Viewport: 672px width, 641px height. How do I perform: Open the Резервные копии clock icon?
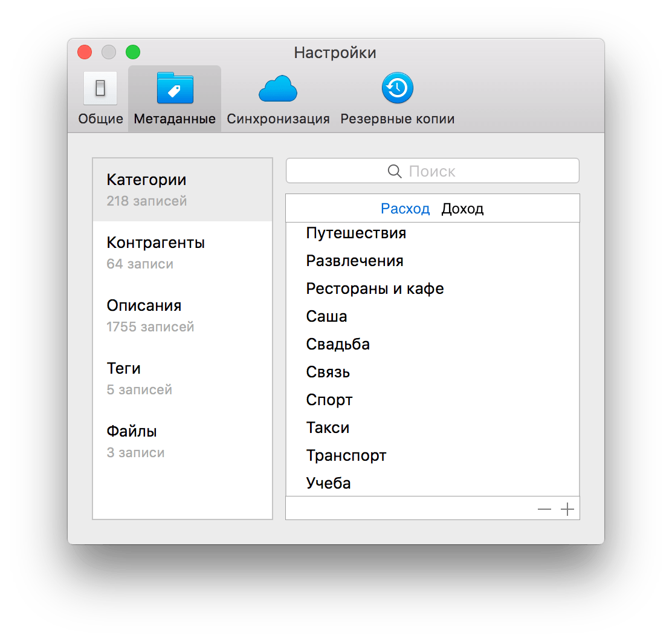[x=397, y=88]
